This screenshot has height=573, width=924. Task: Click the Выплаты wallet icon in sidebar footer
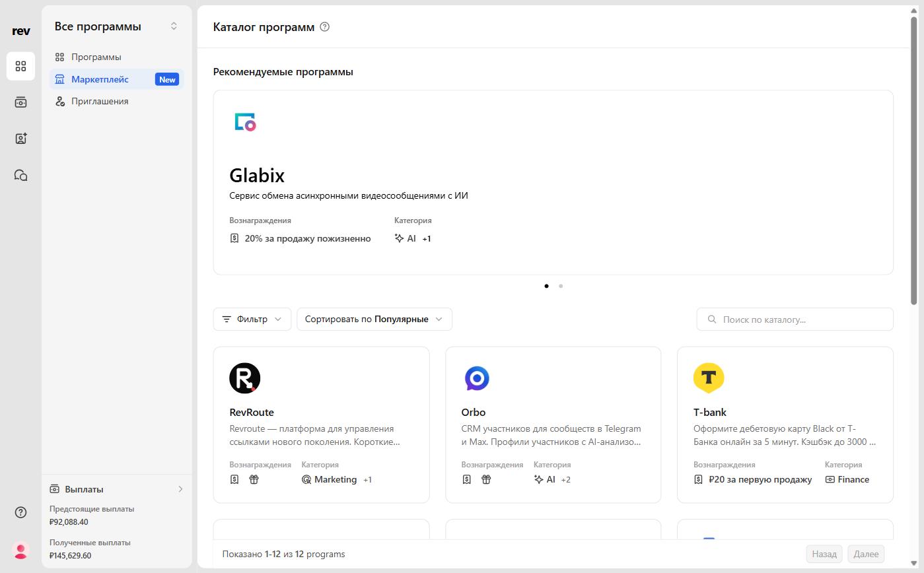pos(55,489)
